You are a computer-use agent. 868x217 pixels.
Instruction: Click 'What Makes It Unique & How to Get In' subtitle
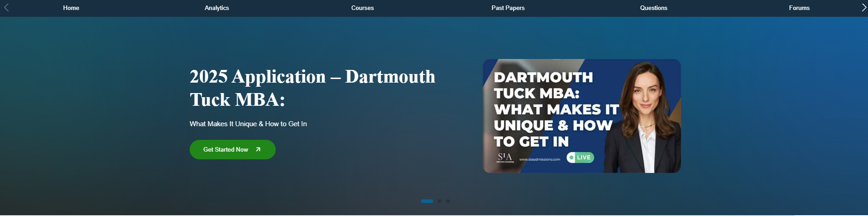coord(248,124)
